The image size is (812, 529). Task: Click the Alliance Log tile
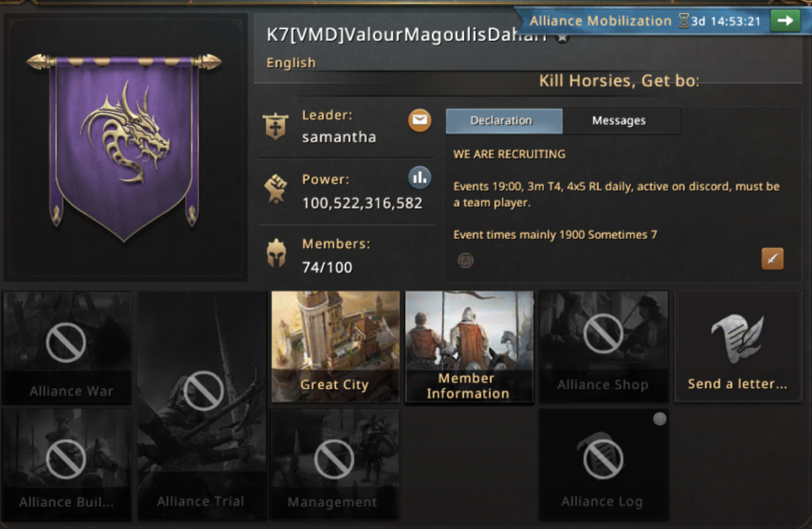[603, 464]
